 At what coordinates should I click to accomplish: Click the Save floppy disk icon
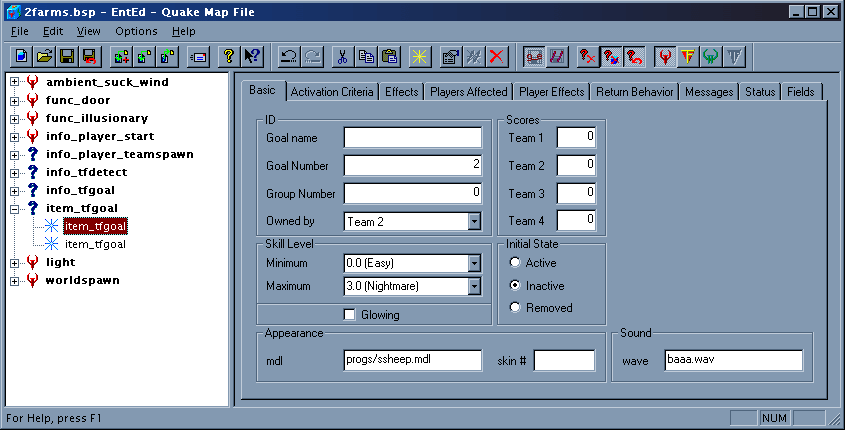pyautogui.click(x=67, y=56)
